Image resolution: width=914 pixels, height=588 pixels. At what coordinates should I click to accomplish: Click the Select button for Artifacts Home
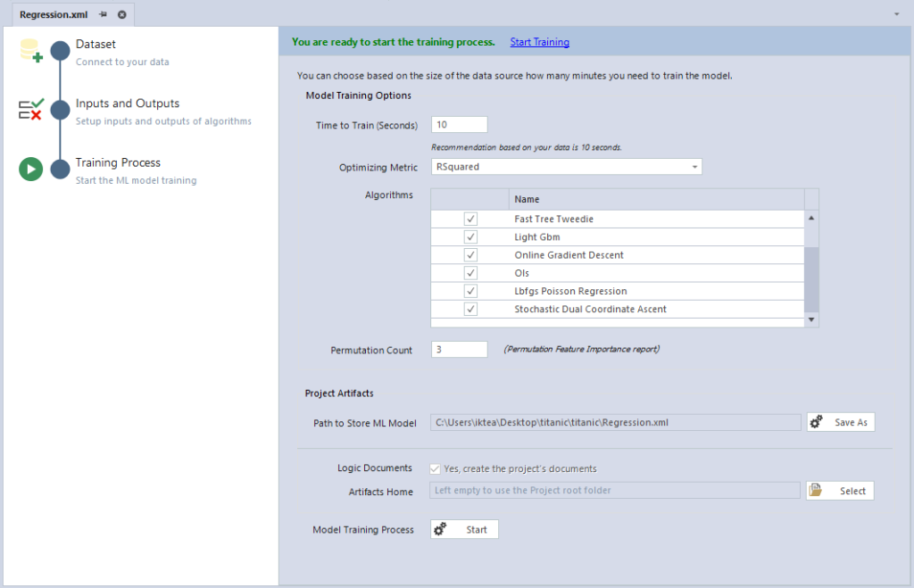(840, 491)
